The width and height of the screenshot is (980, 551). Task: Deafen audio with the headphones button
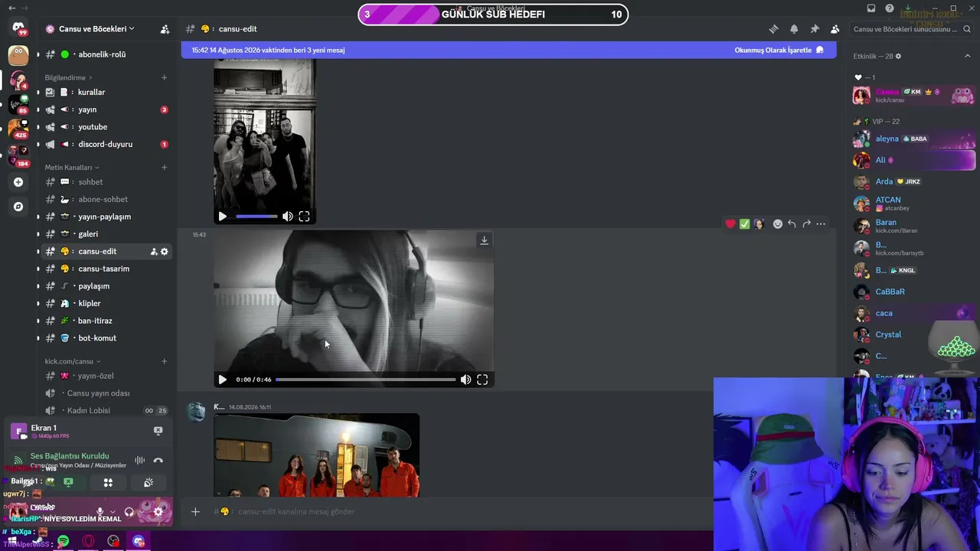129,512
